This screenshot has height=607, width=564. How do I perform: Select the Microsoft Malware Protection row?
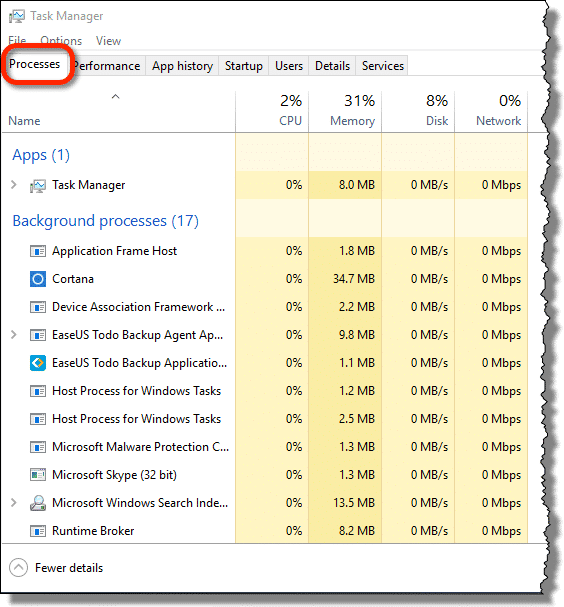point(265,448)
